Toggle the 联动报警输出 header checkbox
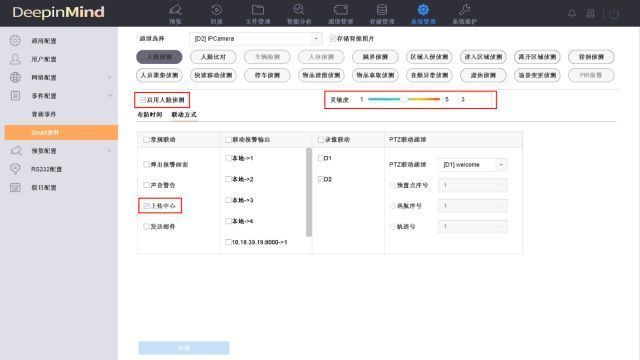640x360 pixels. click(228, 140)
